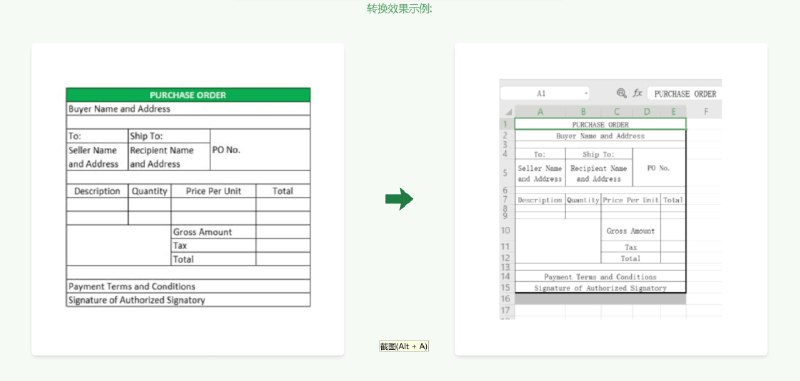Click the Description header in the source image table
Viewport: 800px width, 381px height.
pos(97,191)
